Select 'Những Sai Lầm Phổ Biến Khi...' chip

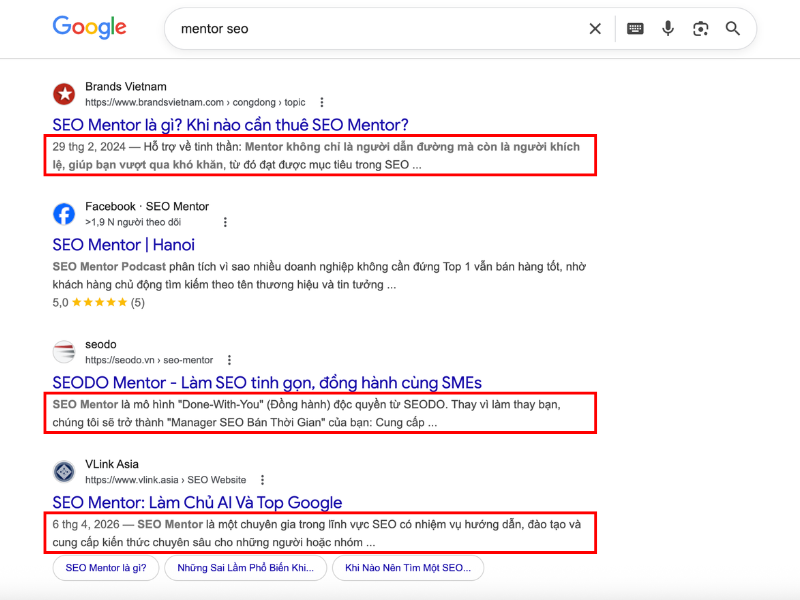coord(245,568)
